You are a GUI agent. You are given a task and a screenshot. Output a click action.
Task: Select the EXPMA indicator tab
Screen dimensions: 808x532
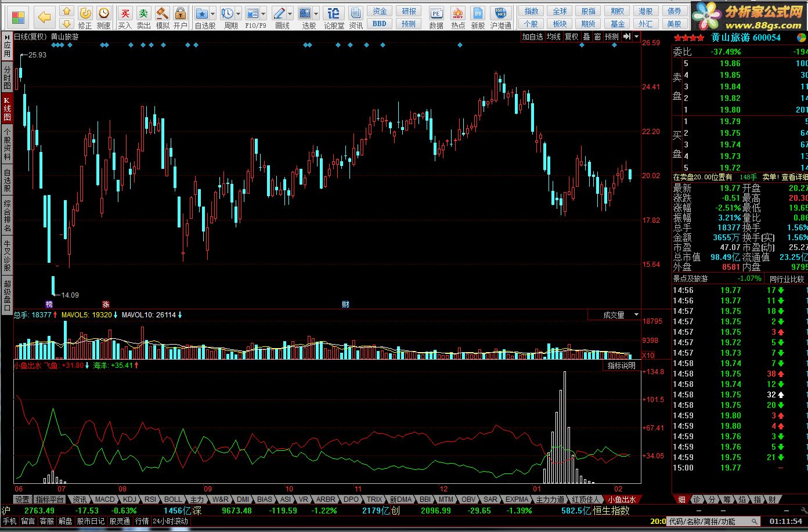pos(517,499)
